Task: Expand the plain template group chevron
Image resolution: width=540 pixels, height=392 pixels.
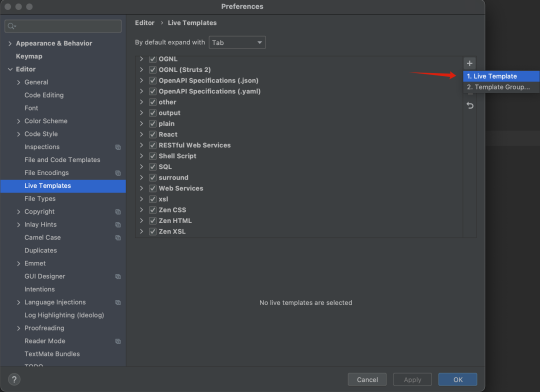Action: (141, 123)
